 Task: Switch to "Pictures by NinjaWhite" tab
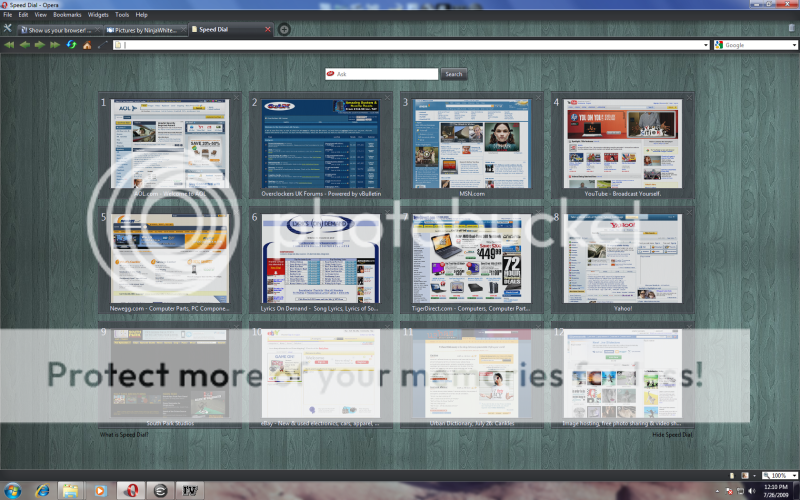(x=146, y=30)
